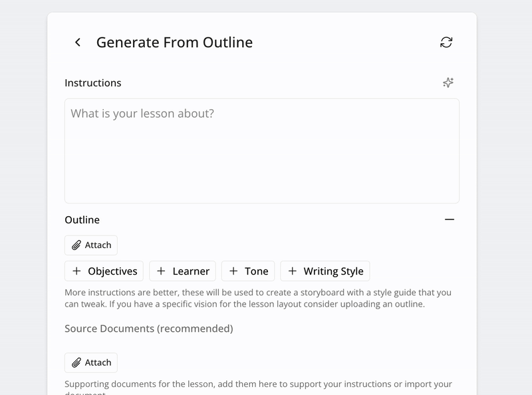Click the refresh icon beside the page title
The image size is (532, 395).
pyautogui.click(x=446, y=43)
